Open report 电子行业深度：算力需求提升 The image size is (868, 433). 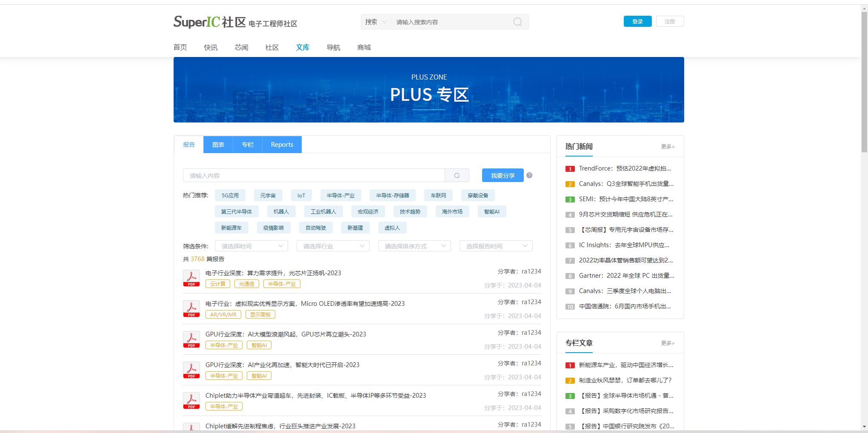click(x=273, y=273)
